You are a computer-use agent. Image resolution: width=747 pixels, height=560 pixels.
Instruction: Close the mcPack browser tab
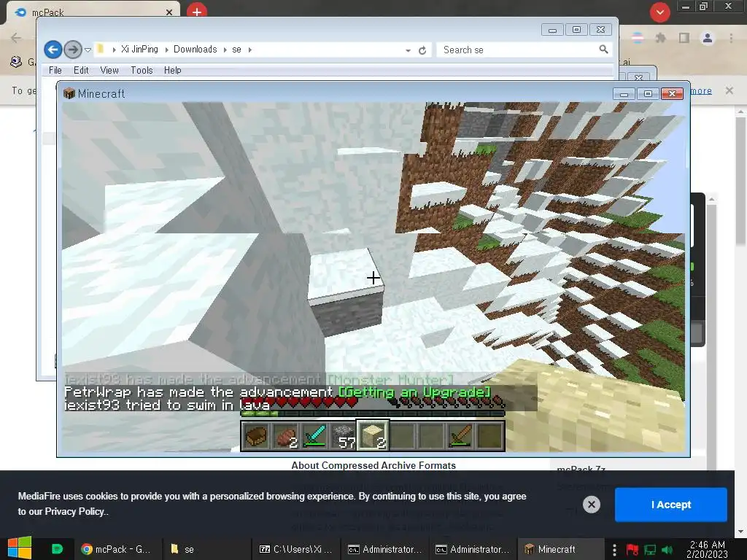pyautogui.click(x=169, y=12)
